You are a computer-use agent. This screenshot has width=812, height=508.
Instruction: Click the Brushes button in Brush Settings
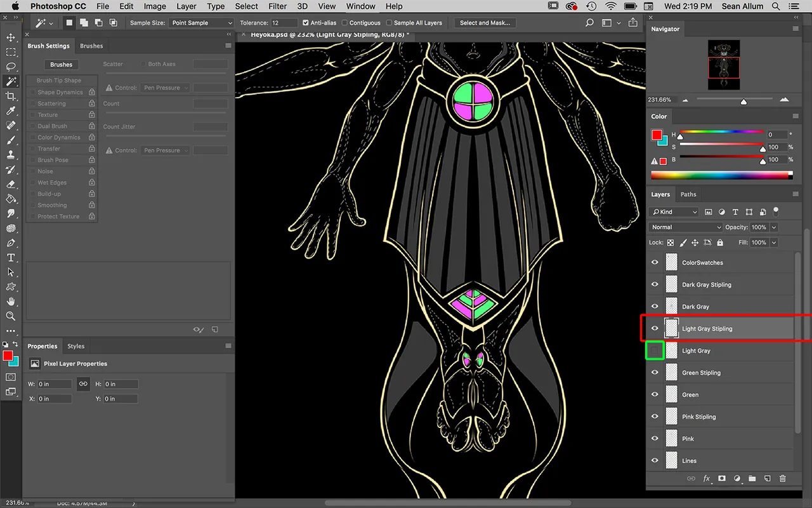click(62, 64)
